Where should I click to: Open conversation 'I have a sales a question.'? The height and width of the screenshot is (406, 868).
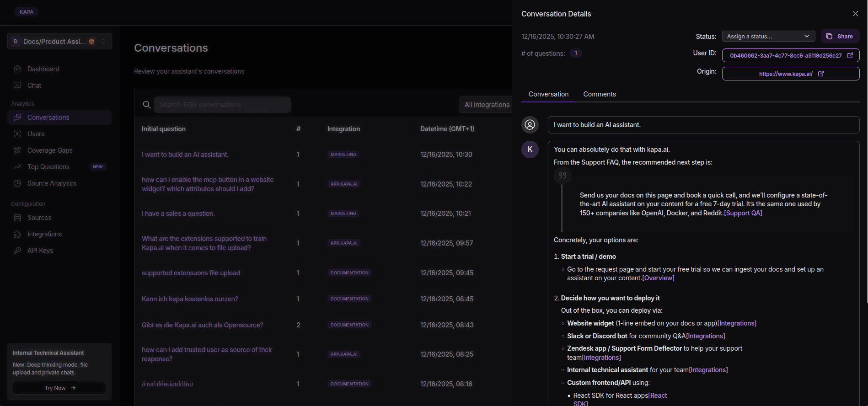178,214
